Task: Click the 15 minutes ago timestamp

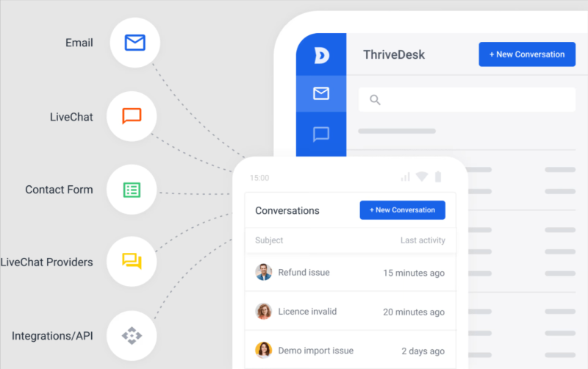Action: tap(414, 273)
